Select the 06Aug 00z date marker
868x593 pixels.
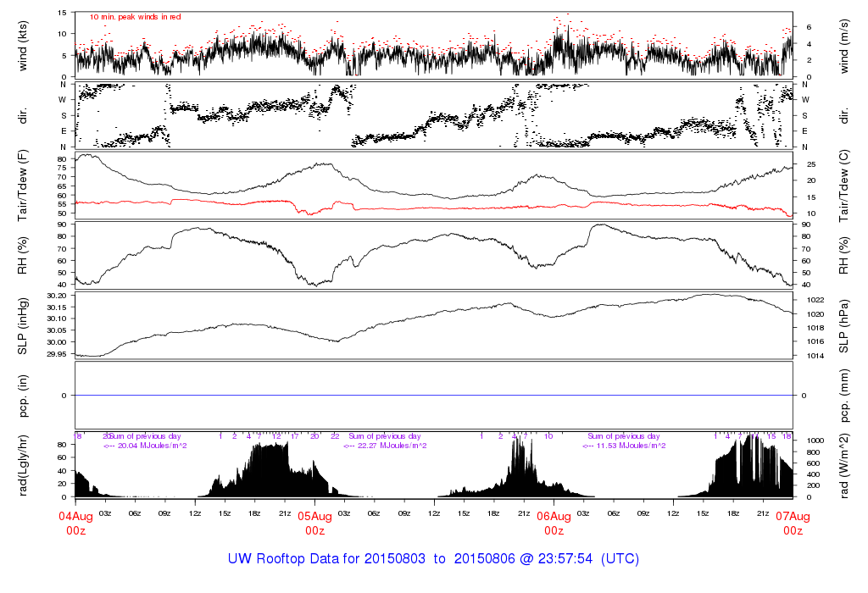pyautogui.click(x=554, y=523)
